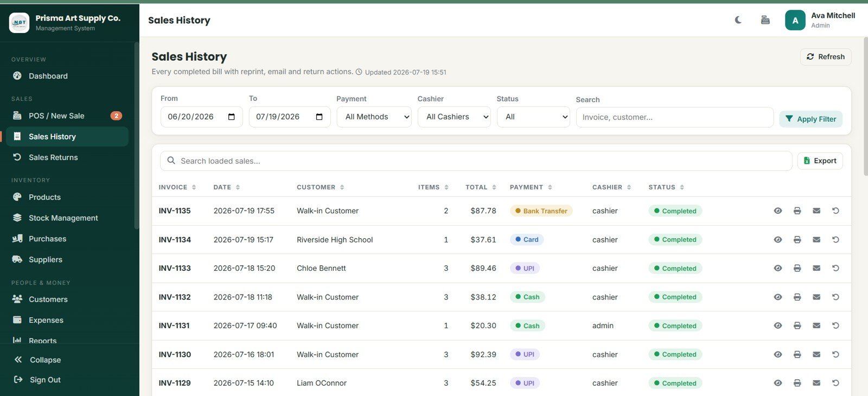868x396 pixels.
Task: Click Apply Filter button
Action: (x=810, y=119)
